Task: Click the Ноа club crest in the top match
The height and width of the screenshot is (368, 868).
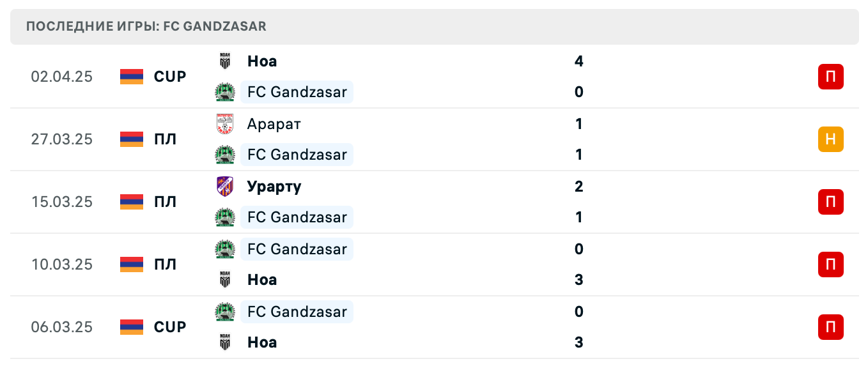Action: 225,61
